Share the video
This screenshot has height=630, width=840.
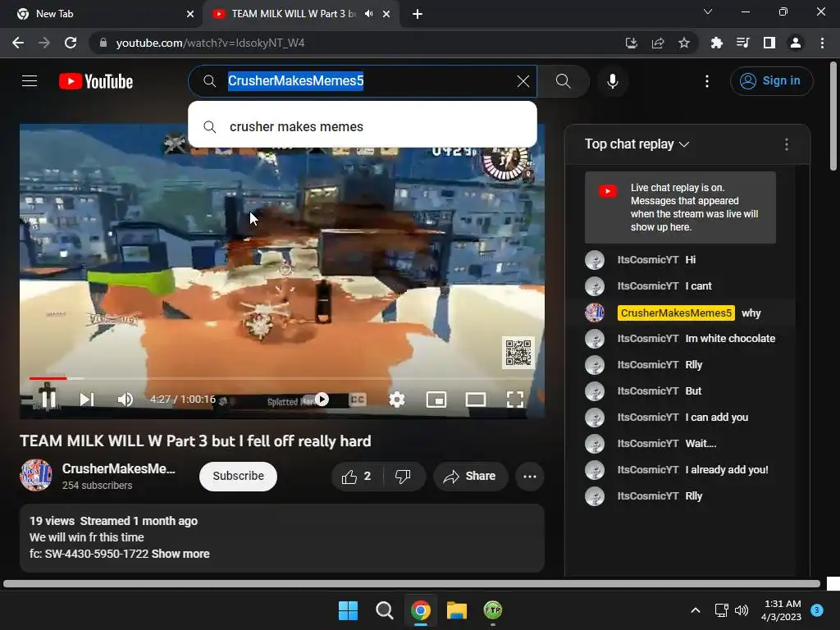pyautogui.click(x=470, y=477)
